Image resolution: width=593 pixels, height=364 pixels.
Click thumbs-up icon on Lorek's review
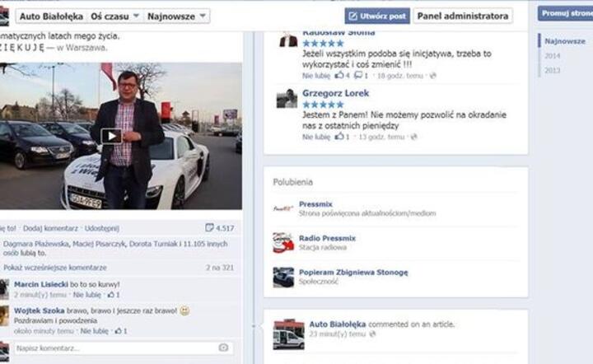click(x=339, y=137)
